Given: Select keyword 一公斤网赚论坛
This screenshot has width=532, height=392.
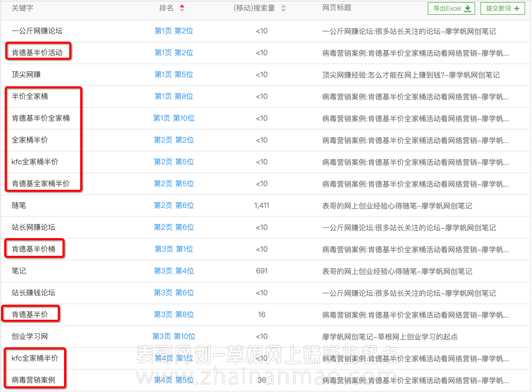Looking at the screenshot, I should [37, 31].
